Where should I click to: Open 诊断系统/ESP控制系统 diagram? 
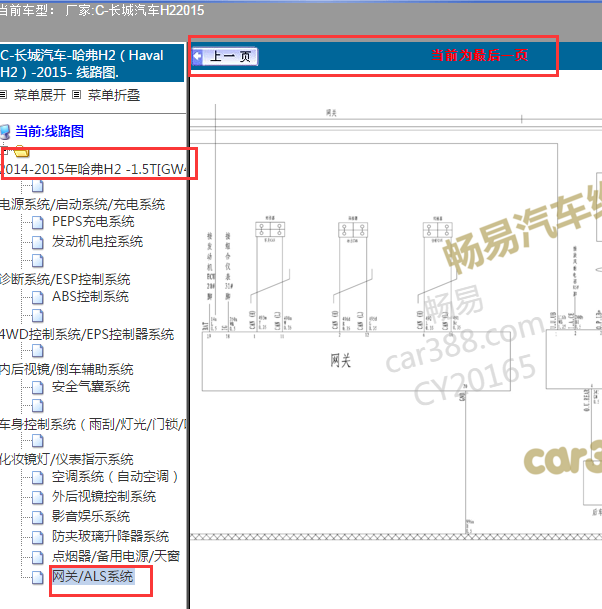click(65, 279)
